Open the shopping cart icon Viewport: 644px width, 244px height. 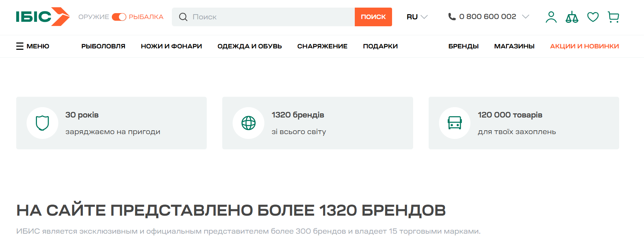(x=613, y=17)
